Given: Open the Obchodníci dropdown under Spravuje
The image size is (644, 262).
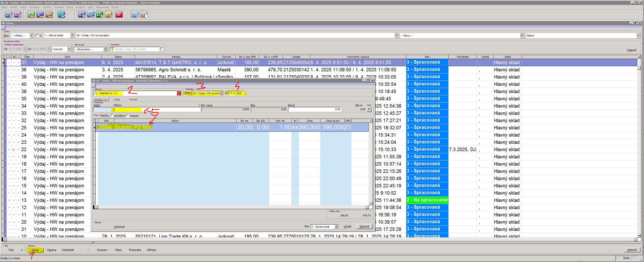Looking at the screenshot, I should tap(105, 49).
